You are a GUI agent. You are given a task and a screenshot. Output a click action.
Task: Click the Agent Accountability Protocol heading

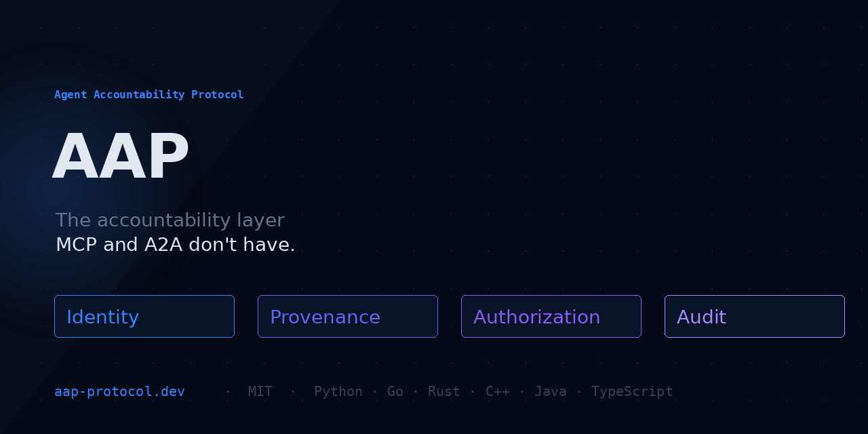pos(149,94)
